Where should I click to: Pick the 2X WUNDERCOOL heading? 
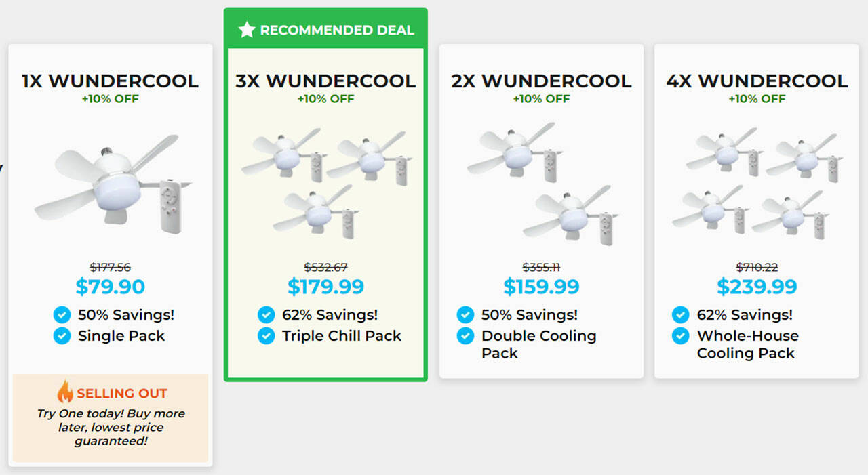pos(541,81)
